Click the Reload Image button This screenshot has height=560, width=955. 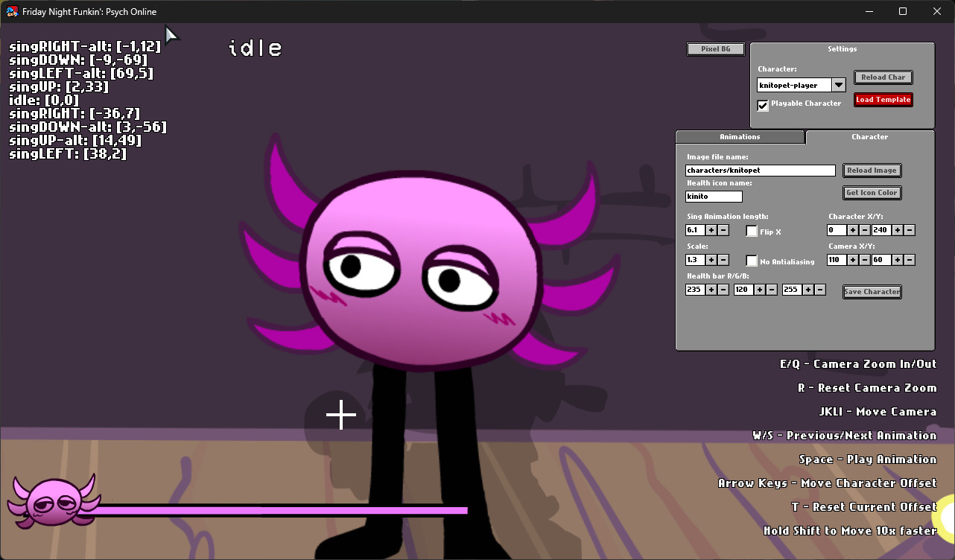(872, 171)
